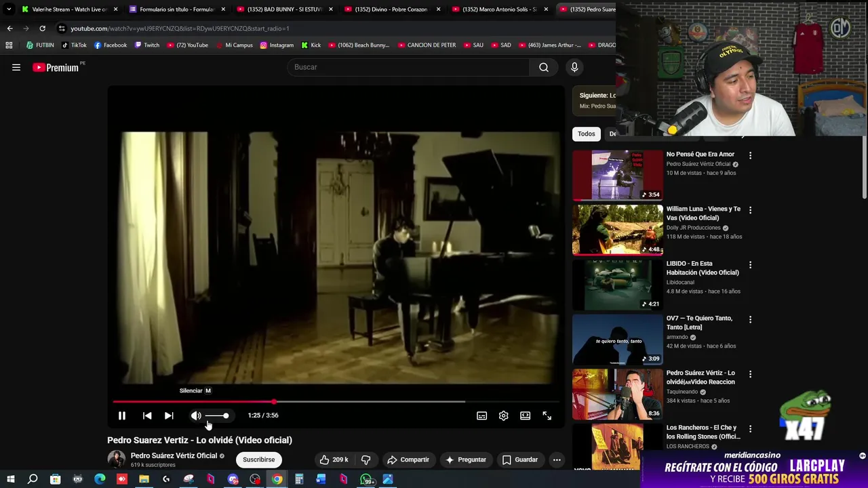Screen dimensions: 868x488
Task: Open Windows taskbar search
Action: 33,479
